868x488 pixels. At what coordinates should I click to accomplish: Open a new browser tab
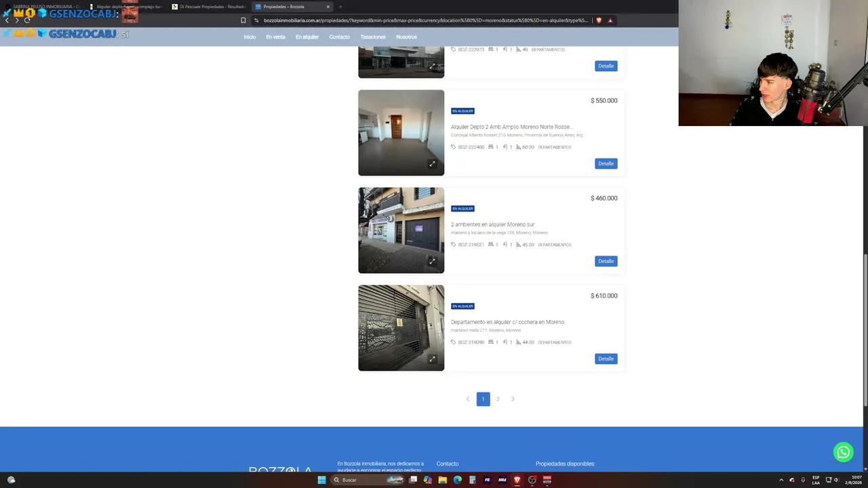tap(340, 7)
